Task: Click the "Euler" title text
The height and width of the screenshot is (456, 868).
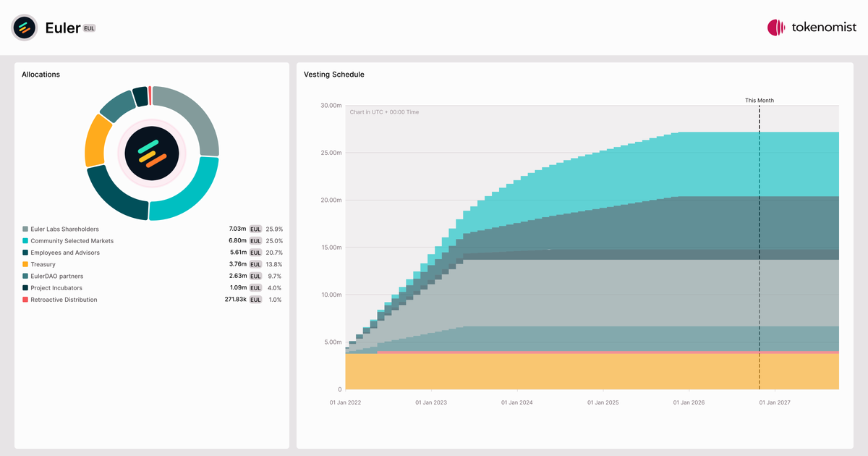Action: click(x=62, y=28)
